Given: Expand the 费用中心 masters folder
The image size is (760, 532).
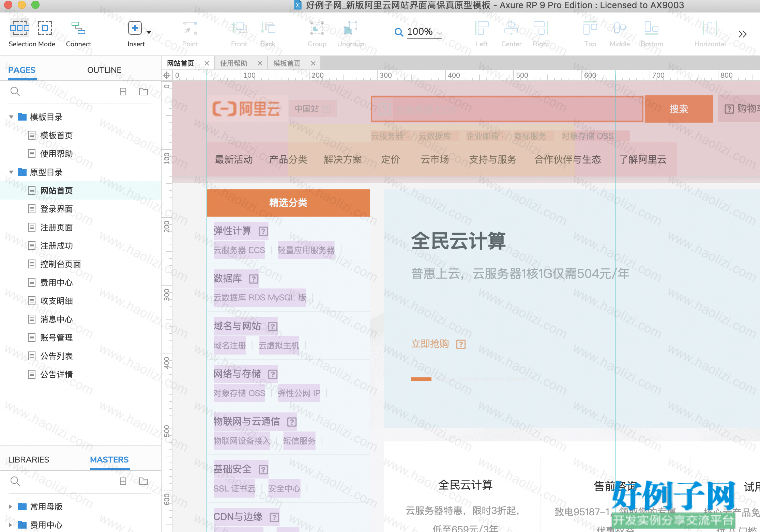Looking at the screenshot, I should 11,525.
